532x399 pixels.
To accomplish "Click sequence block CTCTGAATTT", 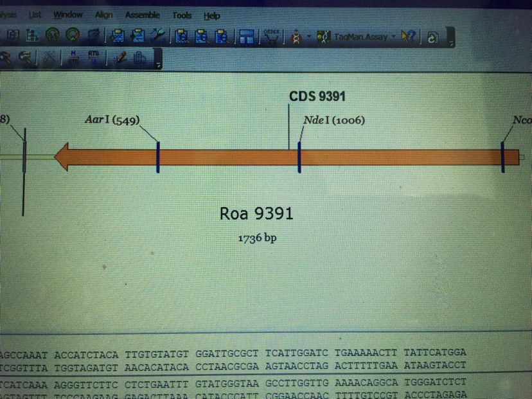I will click(x=156, y=384).
